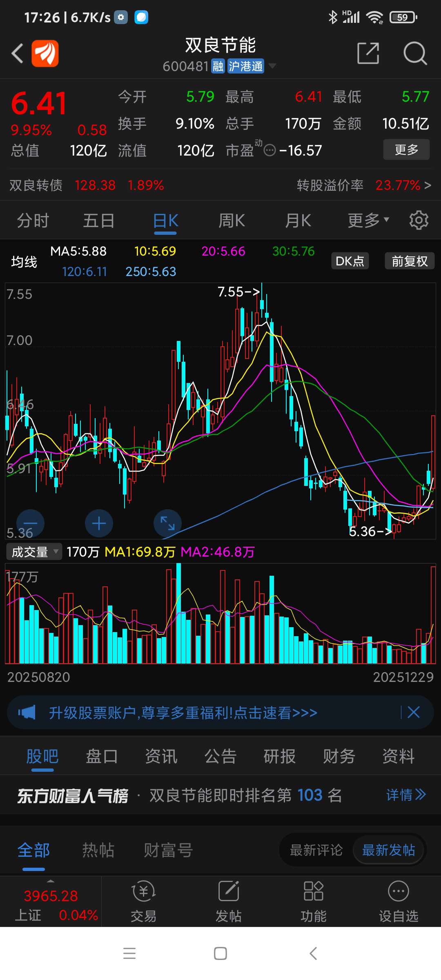The height and width of the screenshot is (980, 441).
Task: Tap the 7.55 high price marker
Action: tap(238, 292)
